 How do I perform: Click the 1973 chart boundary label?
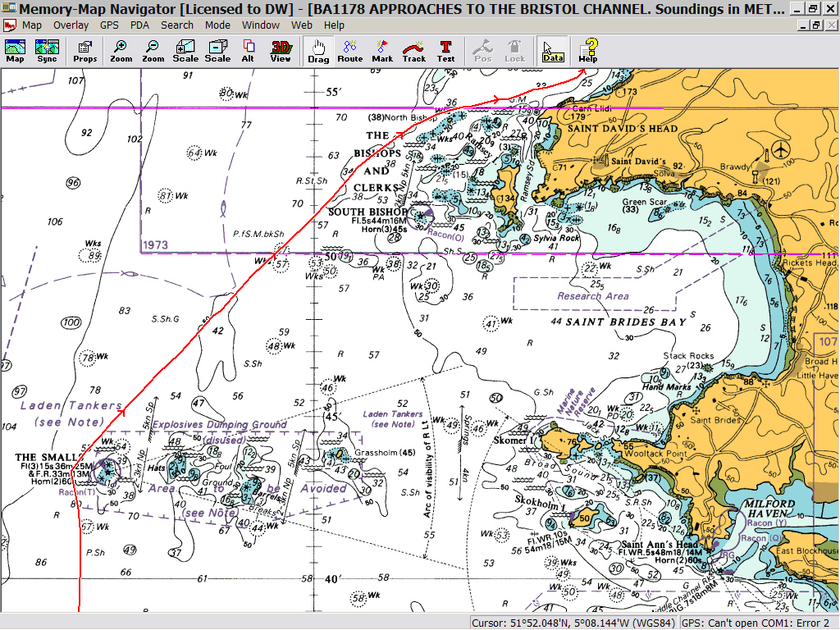pos(155,245)
